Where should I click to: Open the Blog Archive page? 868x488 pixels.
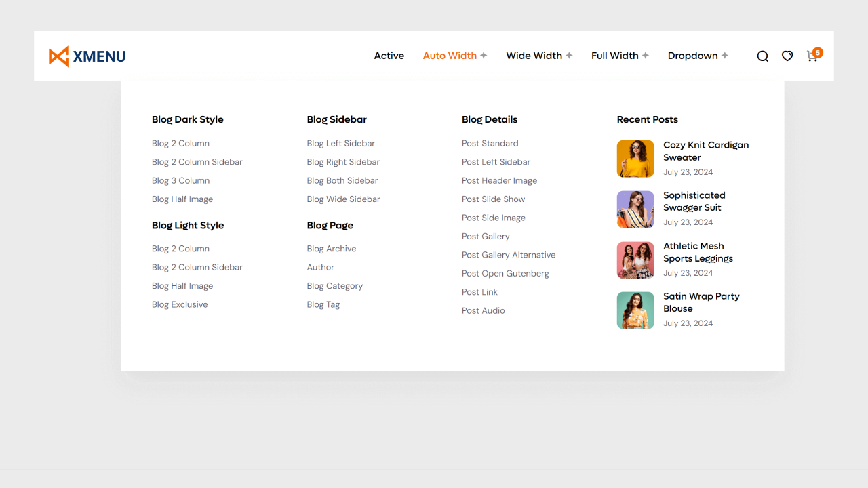click(x=331, y=249)
